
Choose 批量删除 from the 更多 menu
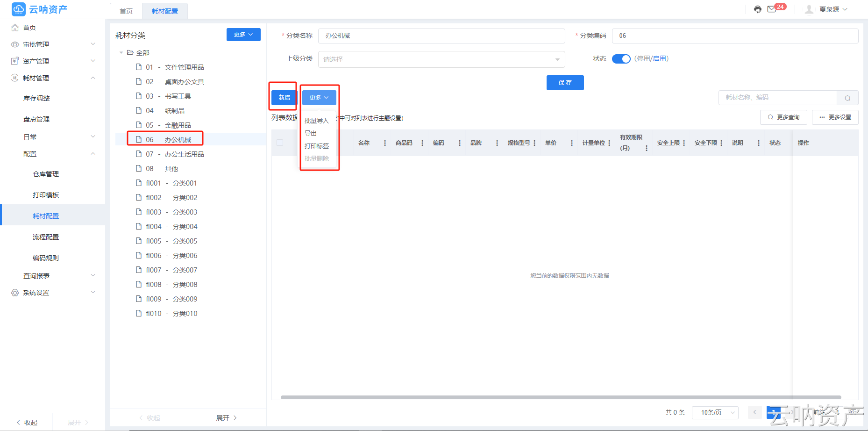pos(317,158)
